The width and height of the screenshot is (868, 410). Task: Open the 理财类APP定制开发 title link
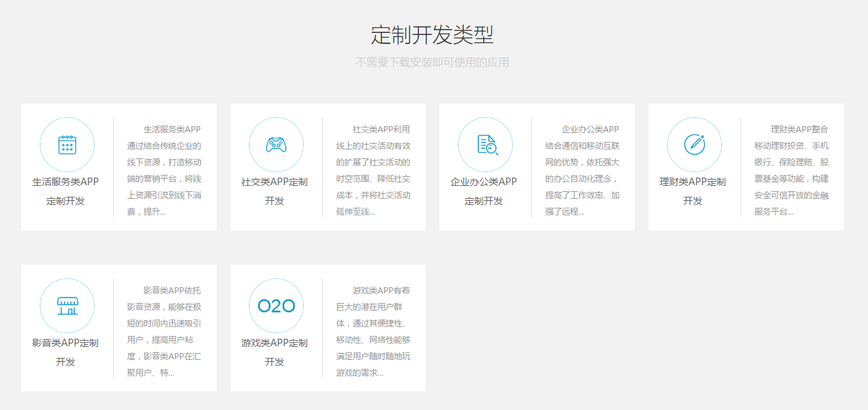coord(693,191)
